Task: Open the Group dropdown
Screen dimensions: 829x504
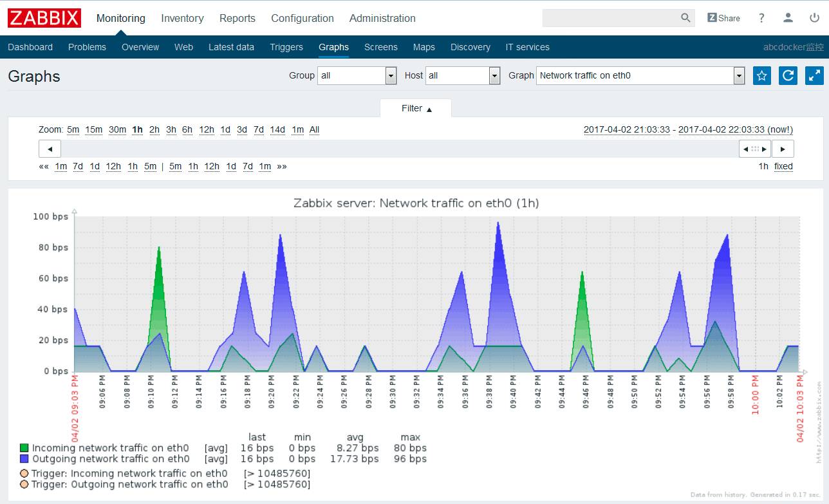Action: pos(357,75)
